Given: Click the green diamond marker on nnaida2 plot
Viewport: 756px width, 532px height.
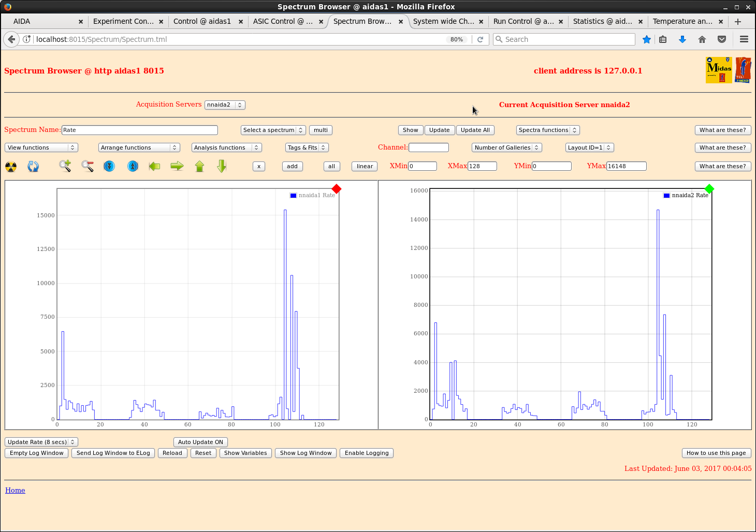Looking at the screenshot, I should [x=709, y=189].
